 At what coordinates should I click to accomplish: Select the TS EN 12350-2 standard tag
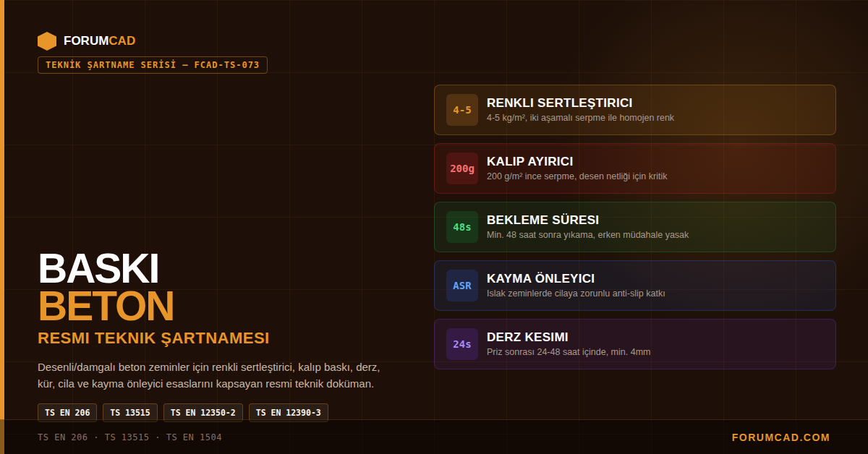pyautogui.click(x=203, y=413)
